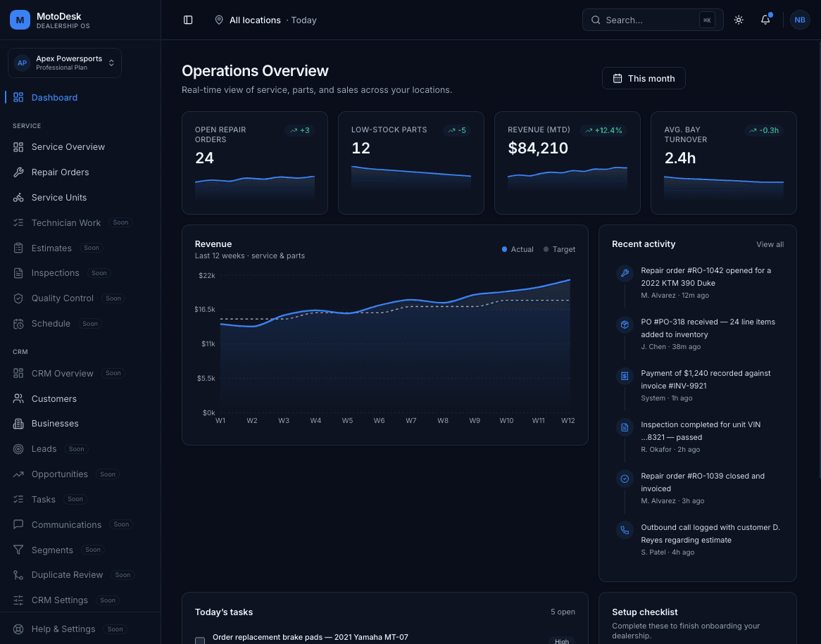Click the CRM Overview grid icon
The image size is (821, 644).
[x=18, y=373]
